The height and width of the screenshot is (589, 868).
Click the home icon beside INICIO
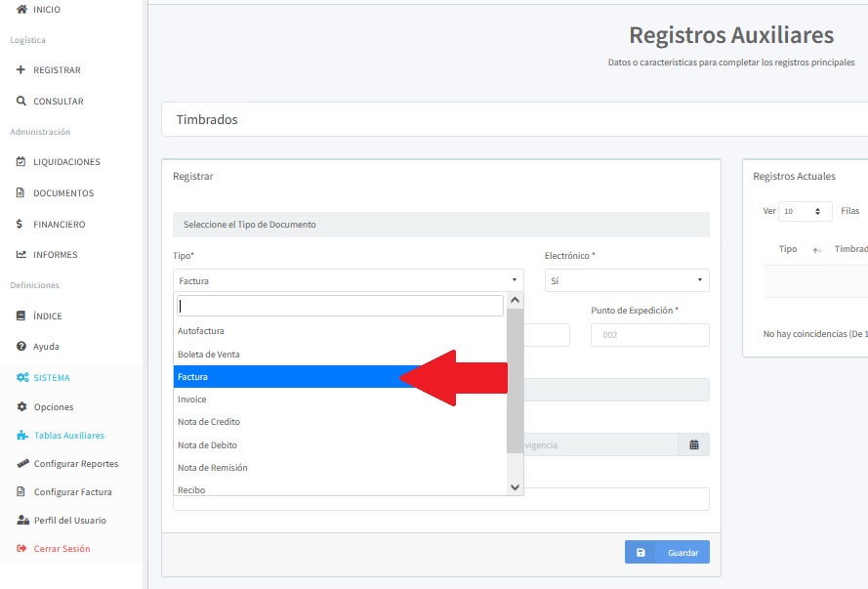pos(21,10)
